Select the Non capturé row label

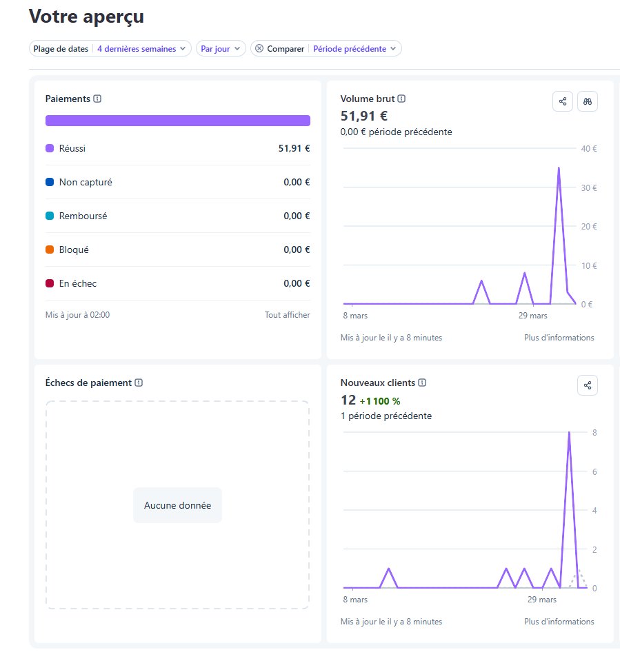point(86,182)
